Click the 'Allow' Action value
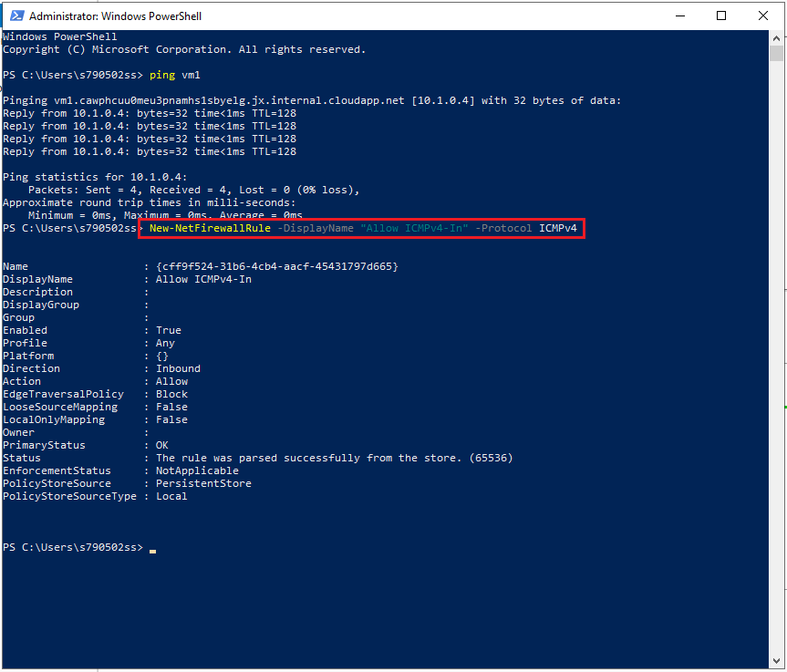Viewport: 787px width, 672px height. tap(171, 381)
